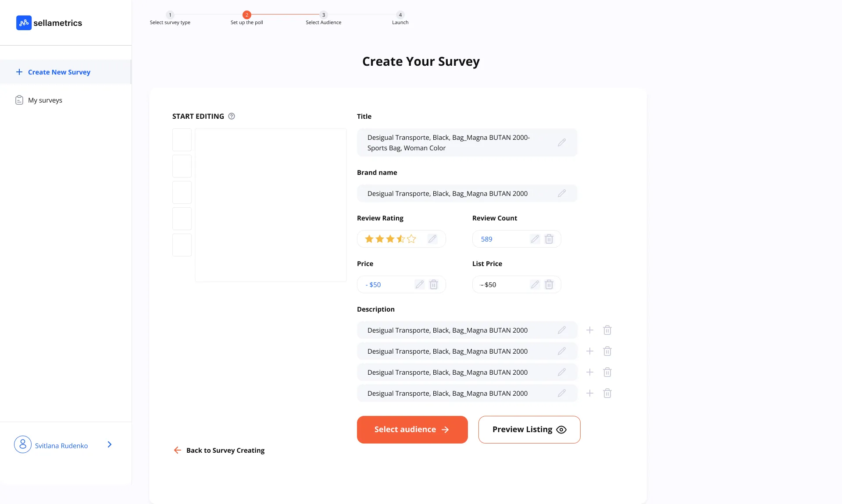Screen dimensions: 842x504
Task: Go to step 4 Launch
Action: [400, 18]
